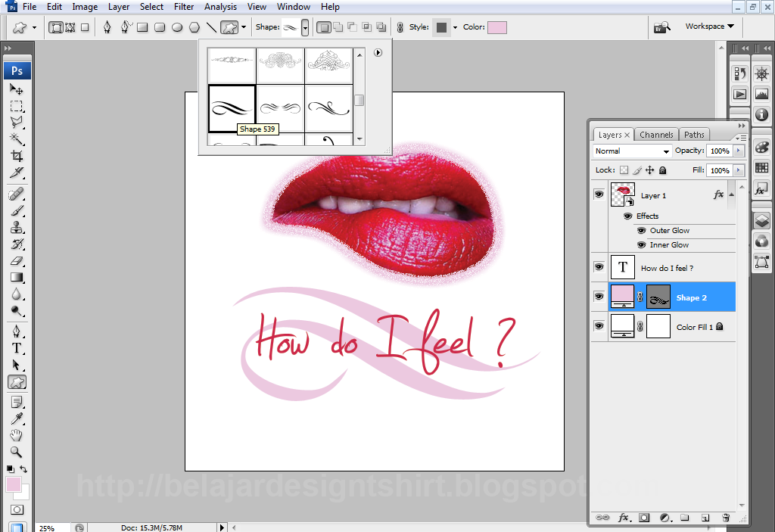Viewport: 775px width, 532px height.
Task: Select the Eraser tool
Action: point(17,261)
